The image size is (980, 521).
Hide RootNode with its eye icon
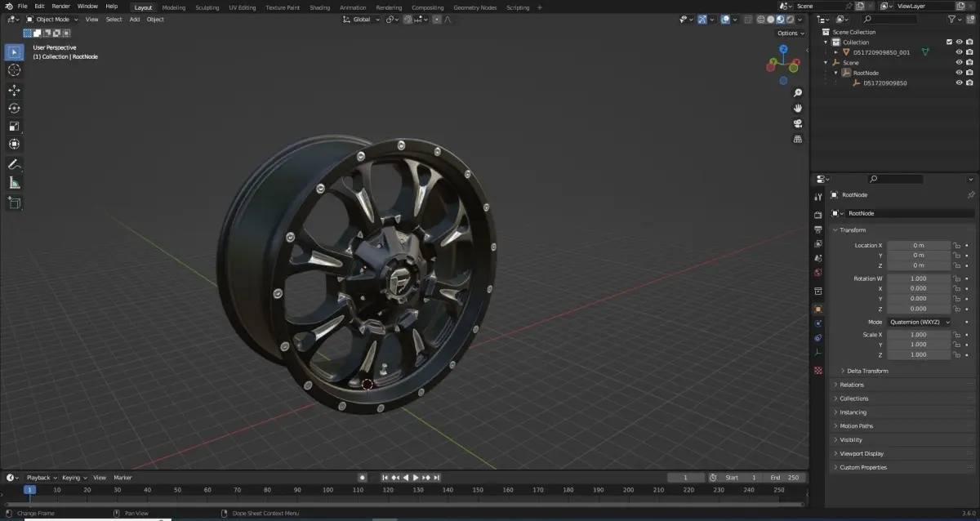coord(960,73)
